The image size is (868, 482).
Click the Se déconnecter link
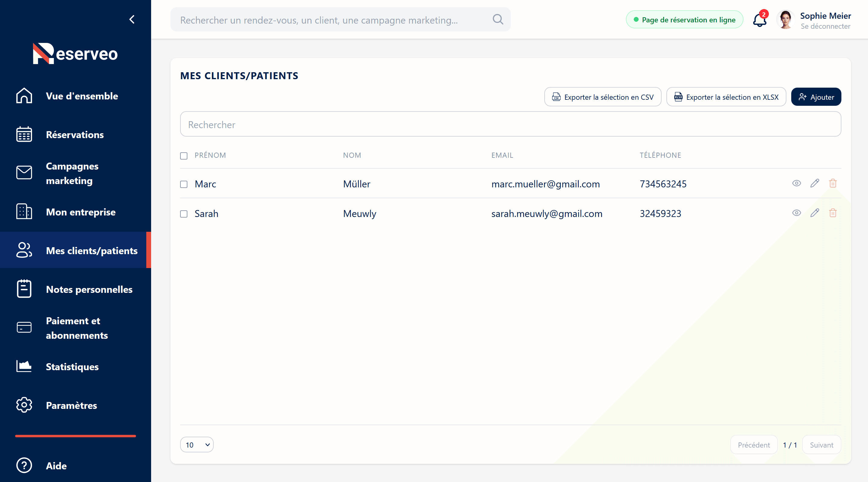826,26
